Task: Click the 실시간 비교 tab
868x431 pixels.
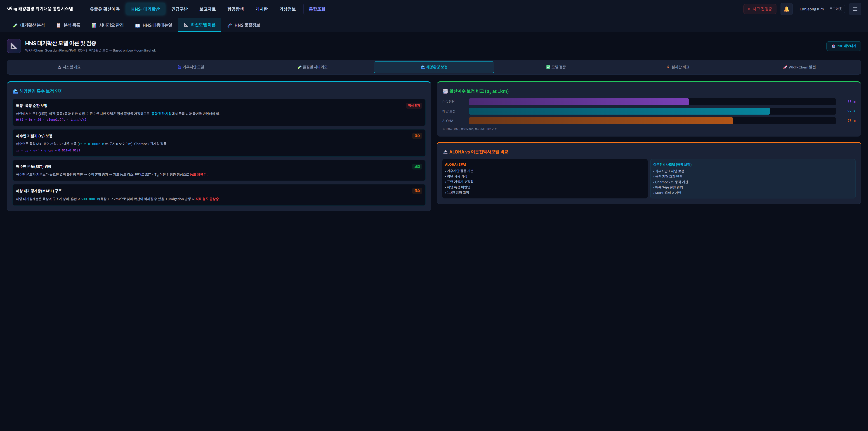Action: (x=678, y=67)
